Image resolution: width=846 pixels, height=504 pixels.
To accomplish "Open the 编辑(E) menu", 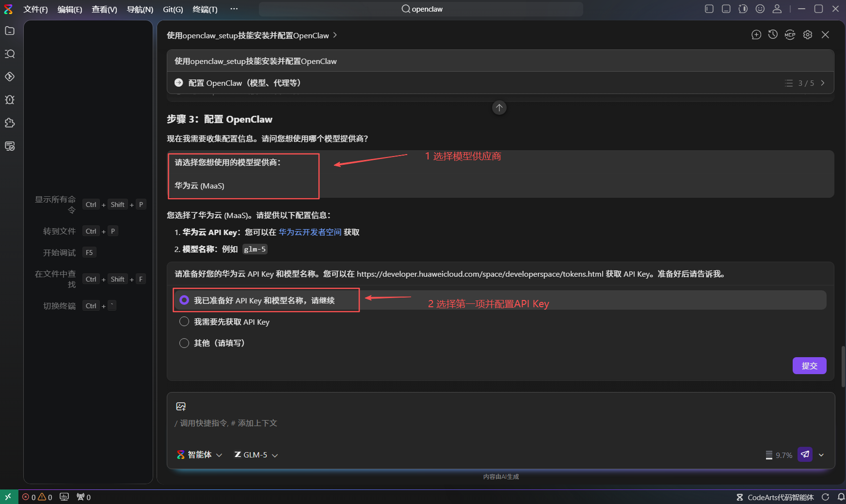I will click(x=70, y=9).
